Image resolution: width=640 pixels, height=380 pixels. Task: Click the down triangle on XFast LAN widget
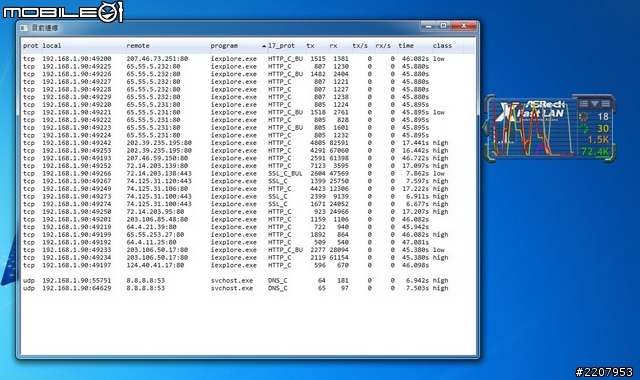(595, 104)
